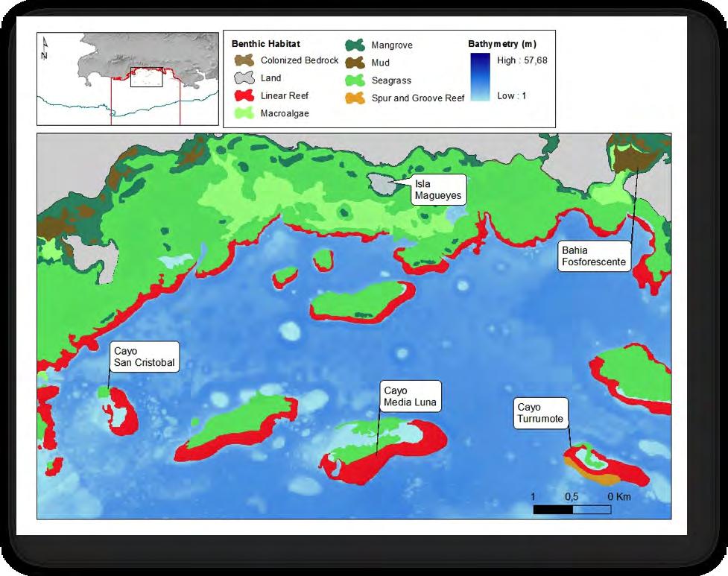Click the Colonized Bedrock legend swatch
The height and width of the screenshot is (576, 728).
pos(244,60)
